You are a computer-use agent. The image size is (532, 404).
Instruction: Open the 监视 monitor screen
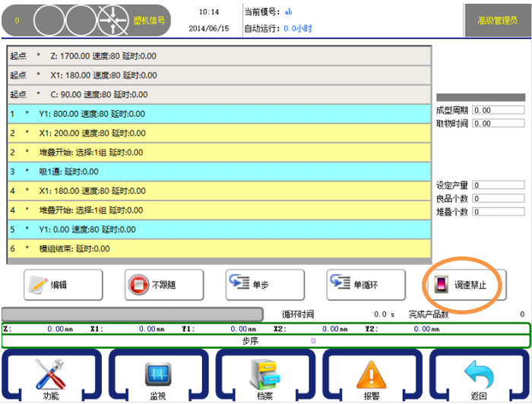158,376
